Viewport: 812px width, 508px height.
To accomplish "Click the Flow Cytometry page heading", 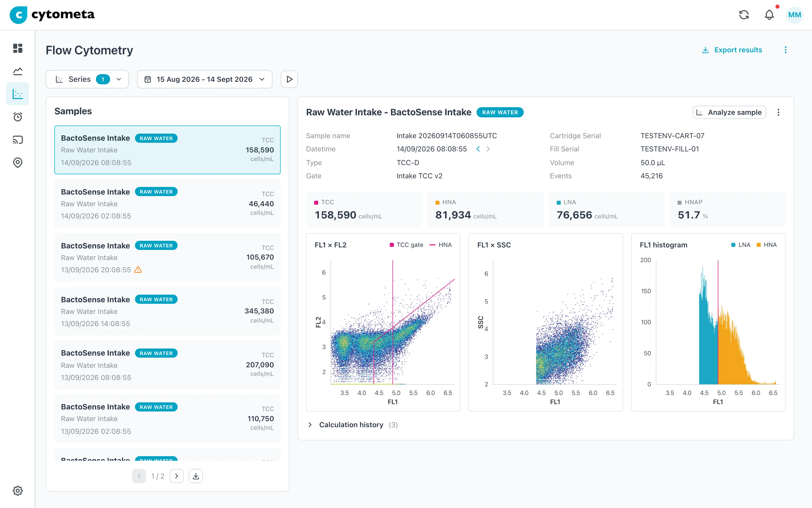I will pos(89,50).
